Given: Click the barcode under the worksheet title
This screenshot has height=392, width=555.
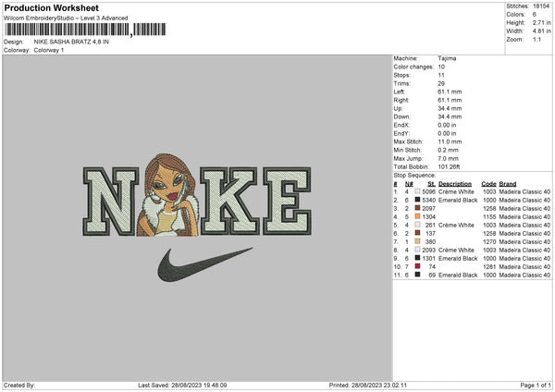Looking at the screenshot, I should click(x=85, y=30).
